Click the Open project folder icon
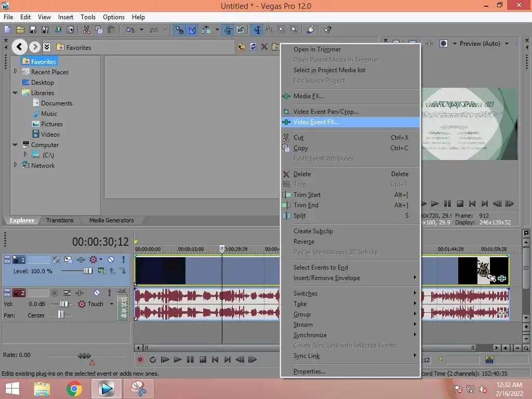This screenshot has height=399, width=532. [x=20, y=30]
